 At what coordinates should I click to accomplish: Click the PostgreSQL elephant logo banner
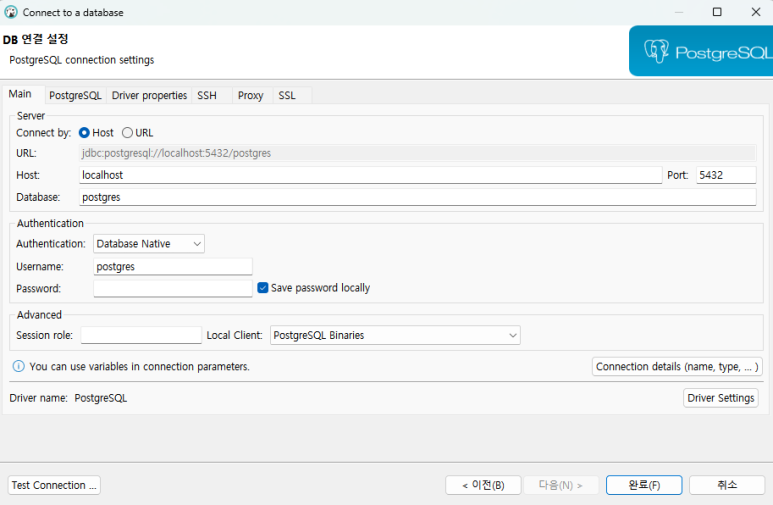(701, 51)
